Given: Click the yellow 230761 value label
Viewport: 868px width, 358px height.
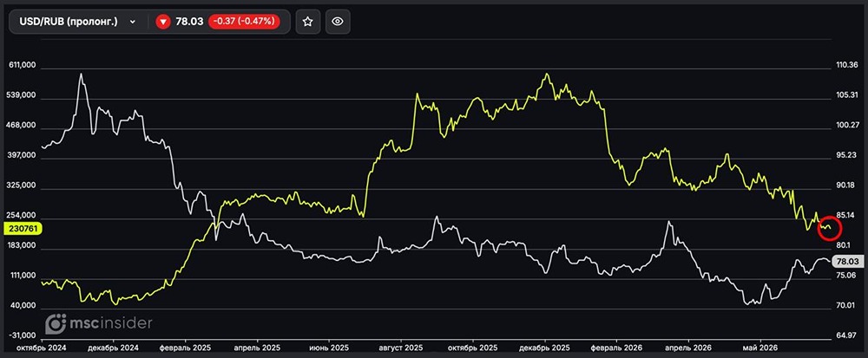Looking at the screenshot, I should pos(23,228).
